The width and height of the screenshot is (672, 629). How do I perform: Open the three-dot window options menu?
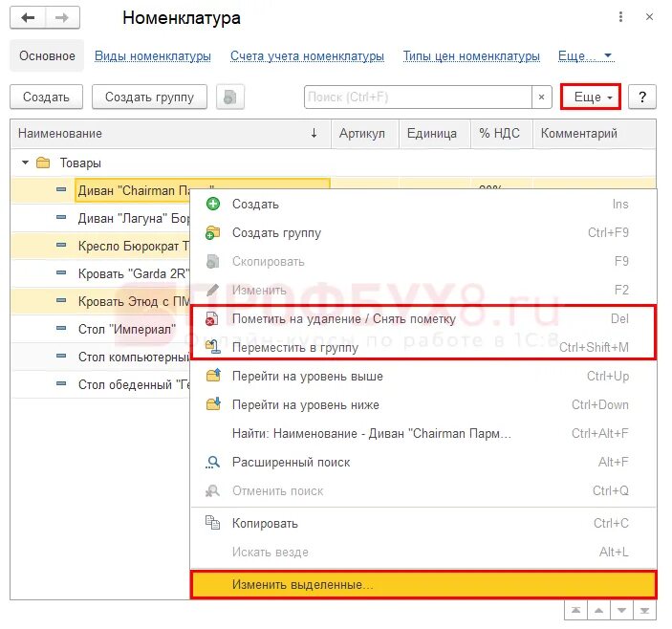[x=620, y=17]
